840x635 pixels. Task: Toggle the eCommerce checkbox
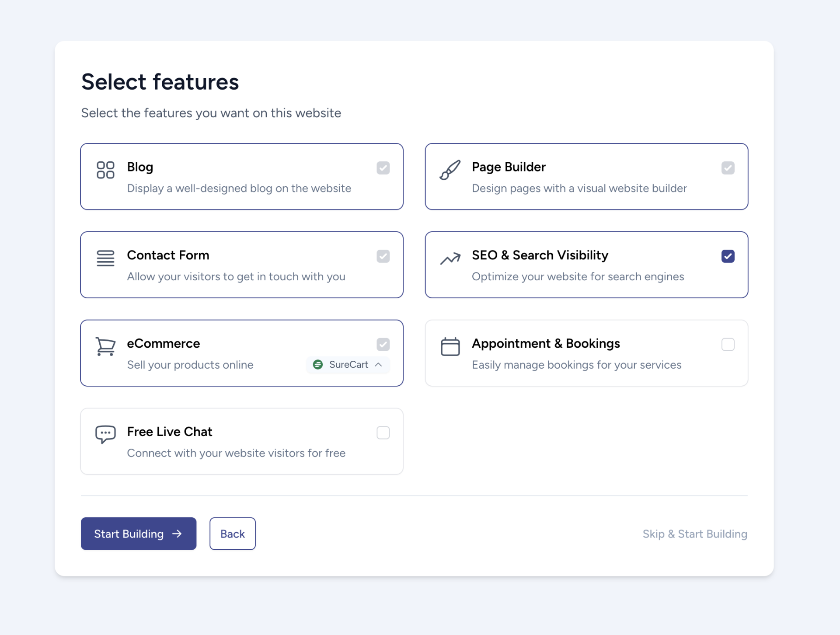pyautogui.click(x=383, y=345)
